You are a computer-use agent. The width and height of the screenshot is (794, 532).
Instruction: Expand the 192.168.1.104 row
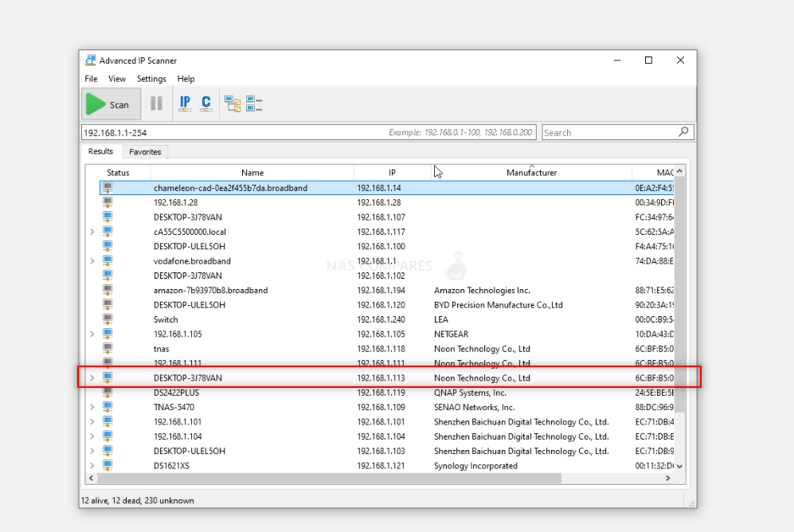[x=92, y=436]
